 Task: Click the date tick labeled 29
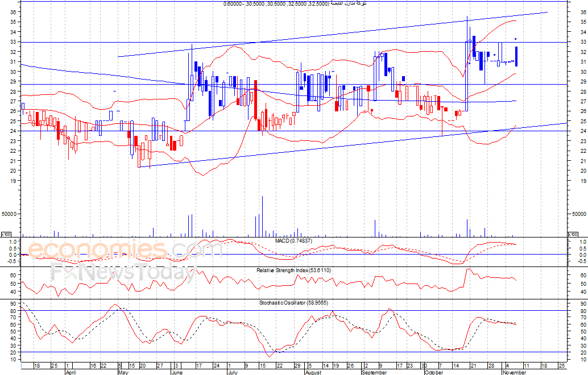(297, 366)
